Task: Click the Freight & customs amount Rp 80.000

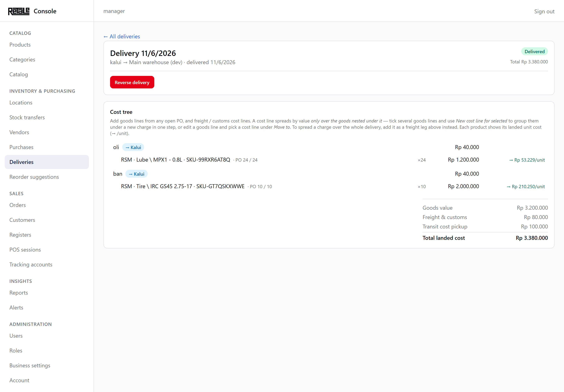Action: coord(536,217)
